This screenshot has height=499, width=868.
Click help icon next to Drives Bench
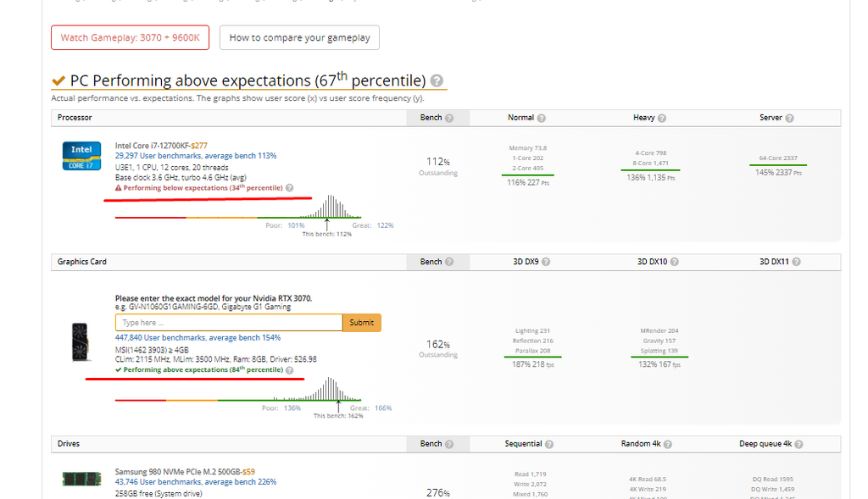click(x=449, y=444)
